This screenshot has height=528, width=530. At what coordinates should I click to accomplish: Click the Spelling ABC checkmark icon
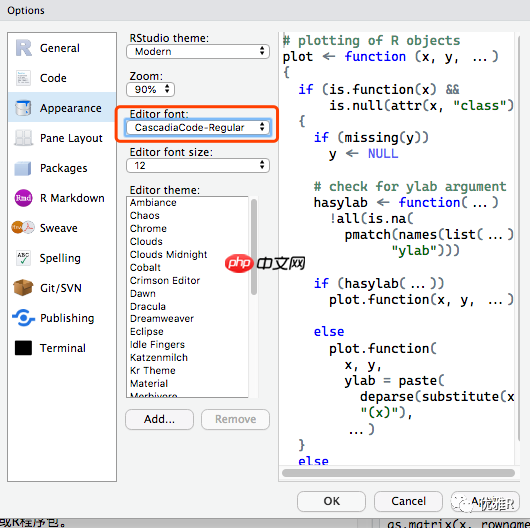23,258
